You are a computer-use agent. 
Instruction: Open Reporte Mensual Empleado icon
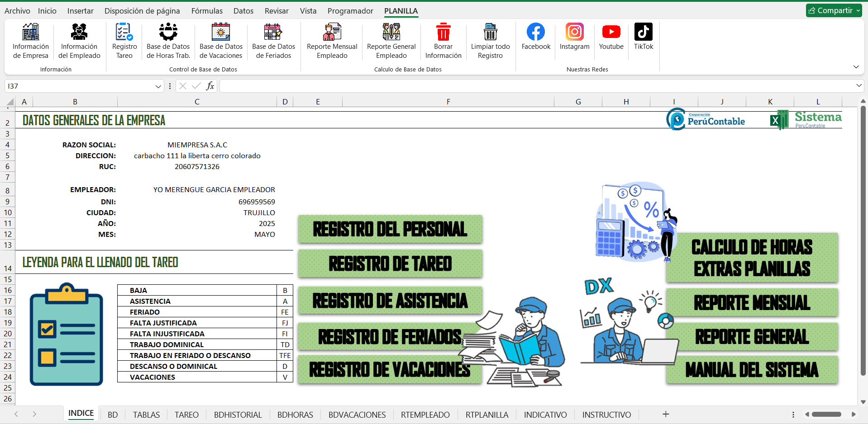coord(332,33)
